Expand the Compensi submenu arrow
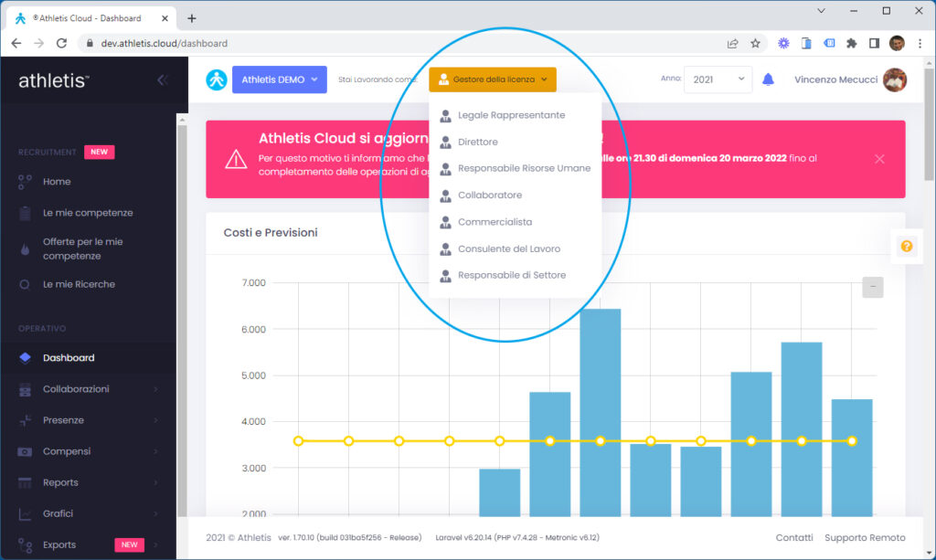 (x=155, y=451)
